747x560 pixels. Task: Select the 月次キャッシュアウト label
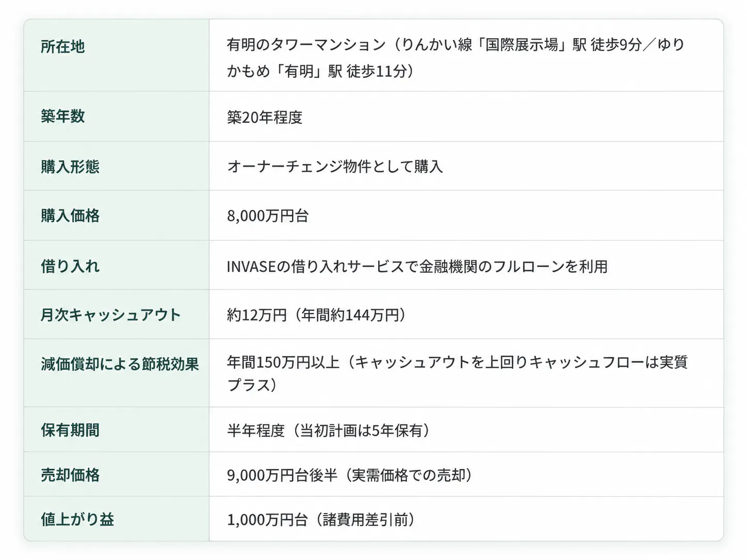pos(110,315)
